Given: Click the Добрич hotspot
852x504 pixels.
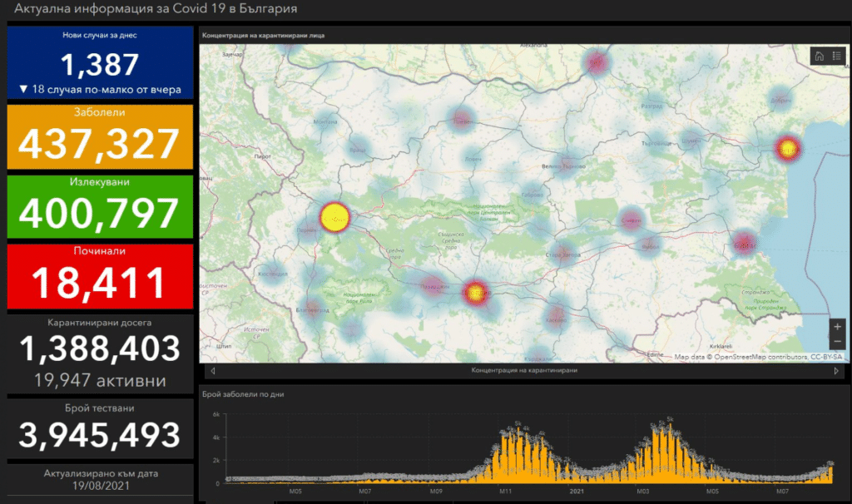Looking at the screenshot, I should (780, 100).
